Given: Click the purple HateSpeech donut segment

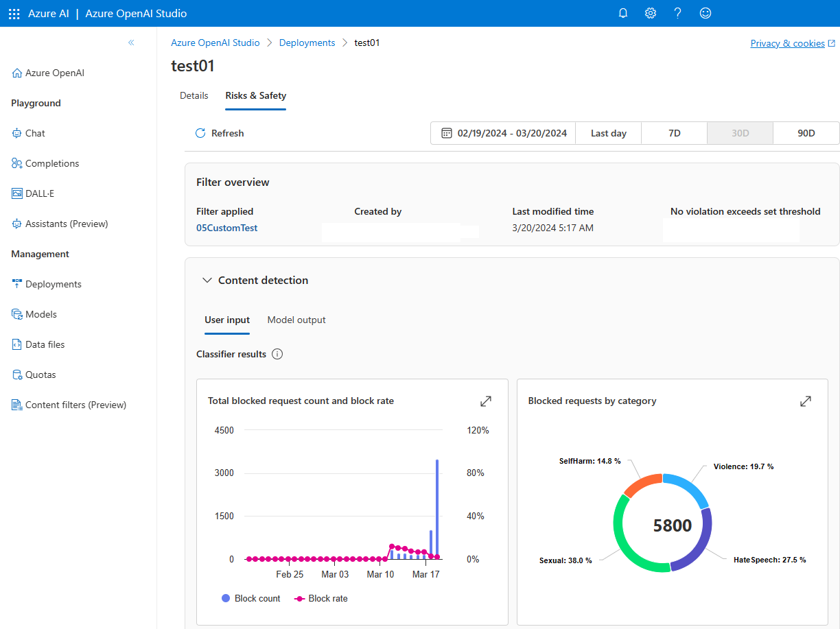Looking at the screenshot, I should pyautogui.click(x=699, y=546).
